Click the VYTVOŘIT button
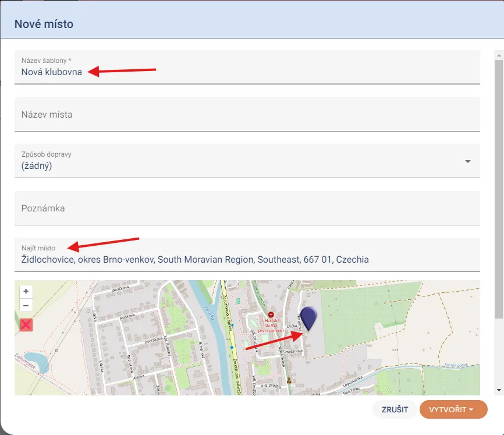 tap(453, 409)
